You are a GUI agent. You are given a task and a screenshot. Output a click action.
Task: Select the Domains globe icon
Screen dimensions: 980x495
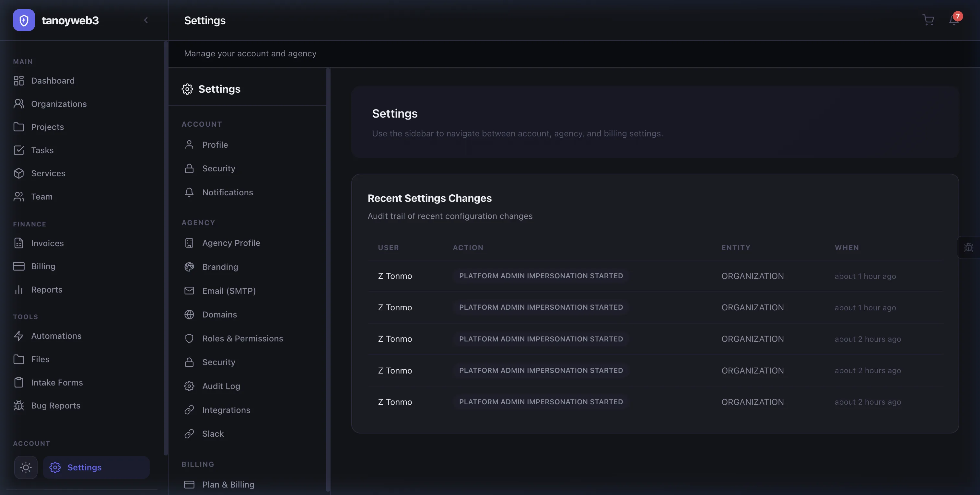coord(189,315)
